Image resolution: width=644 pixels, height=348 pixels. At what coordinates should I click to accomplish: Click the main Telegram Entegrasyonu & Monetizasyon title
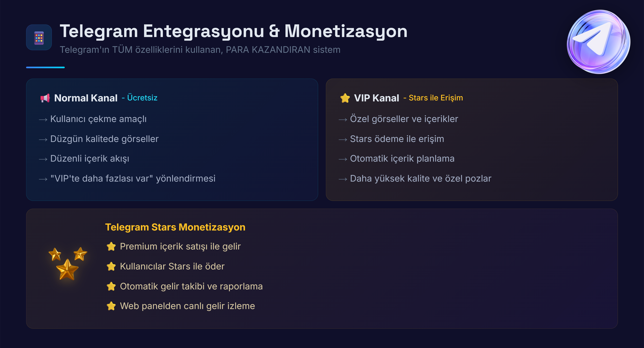coord(233,31)
